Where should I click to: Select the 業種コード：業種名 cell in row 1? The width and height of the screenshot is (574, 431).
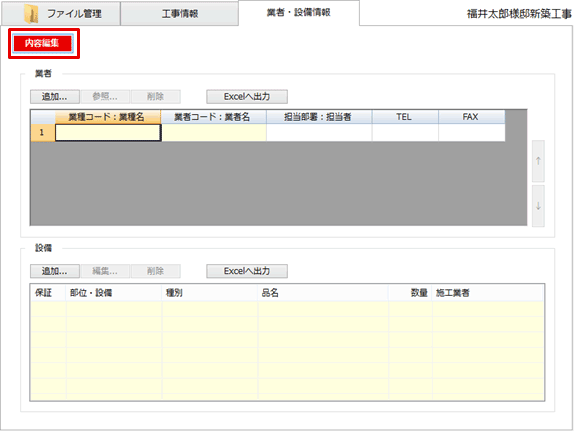pyautogui.click(x=108, y=133)
